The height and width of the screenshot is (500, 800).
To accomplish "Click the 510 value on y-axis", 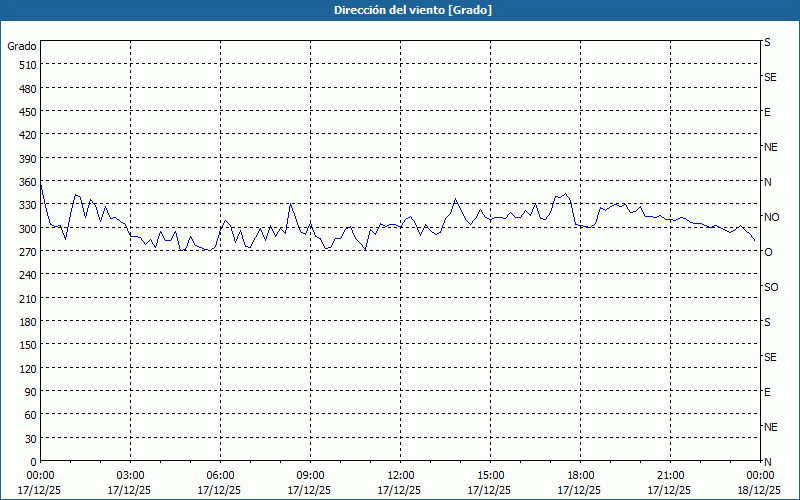I will (x=27, y=65).
